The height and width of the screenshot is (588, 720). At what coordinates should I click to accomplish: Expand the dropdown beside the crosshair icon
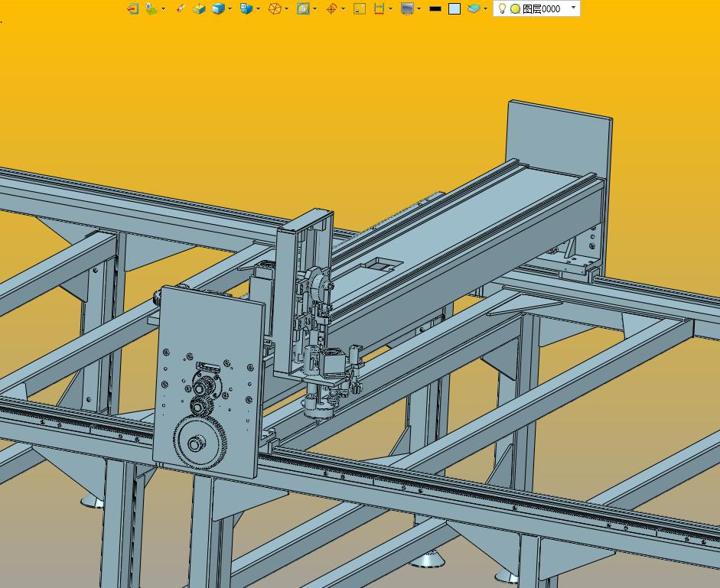tap(343, 8)
